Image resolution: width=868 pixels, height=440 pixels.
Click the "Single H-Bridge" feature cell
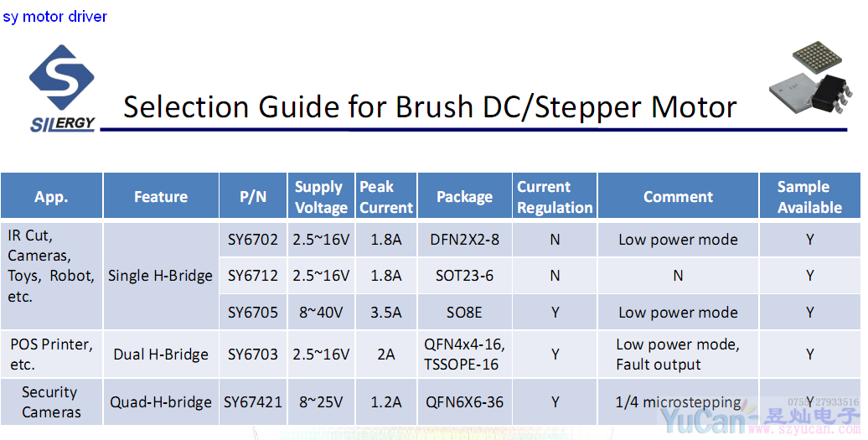tap(161, 276)
